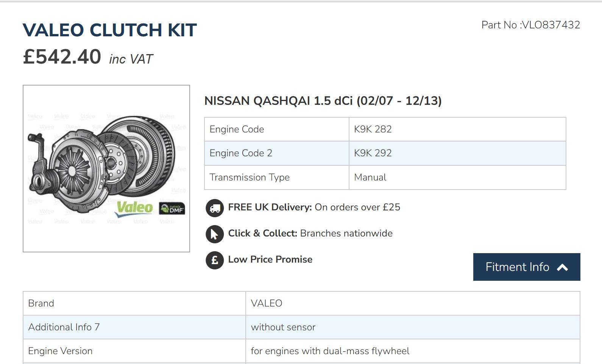Click the green Valeo logo on the image
Viewport: 602px width, 364px height.
tap(134, 207)
